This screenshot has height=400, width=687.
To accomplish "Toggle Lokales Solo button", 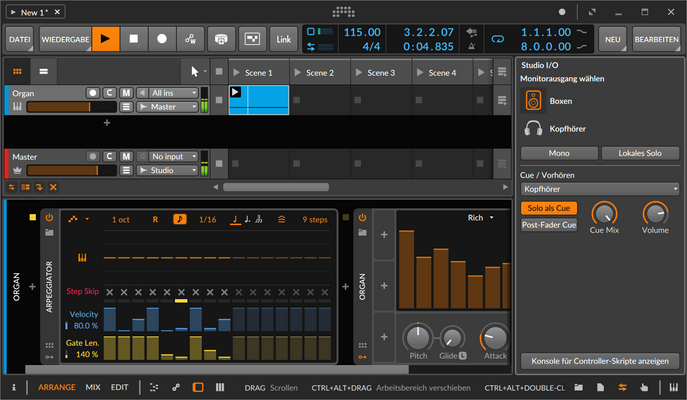I will coord(640,153).
